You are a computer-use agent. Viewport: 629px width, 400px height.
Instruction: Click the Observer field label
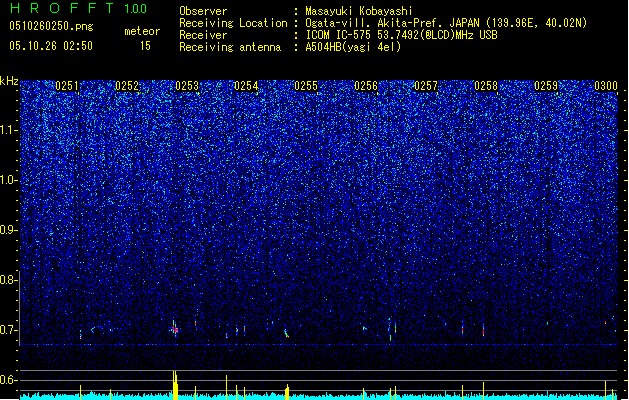click(203, 11)
